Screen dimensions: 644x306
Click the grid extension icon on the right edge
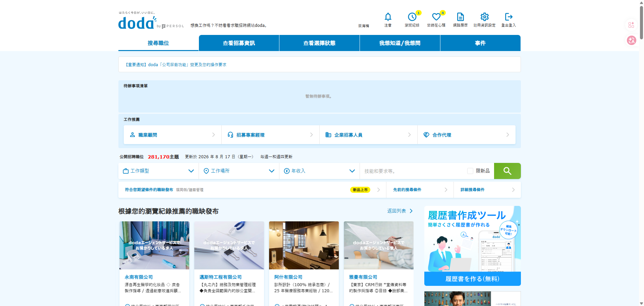pos(631,25)
